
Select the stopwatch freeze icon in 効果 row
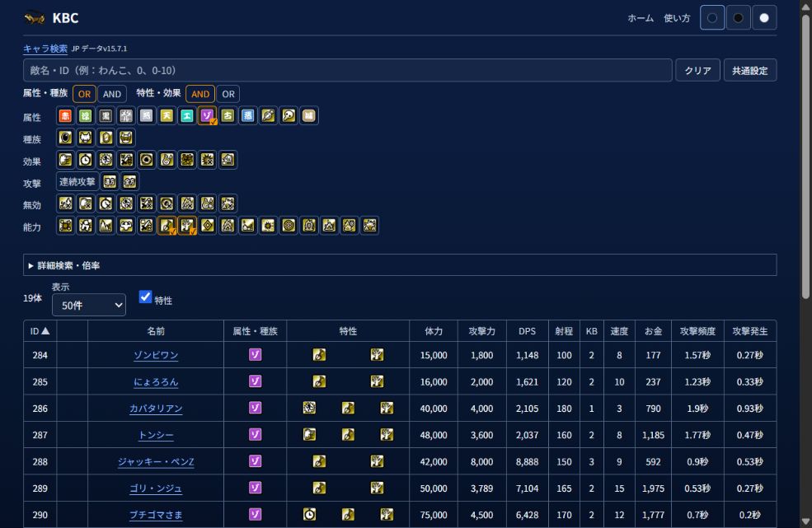(86, 160)
